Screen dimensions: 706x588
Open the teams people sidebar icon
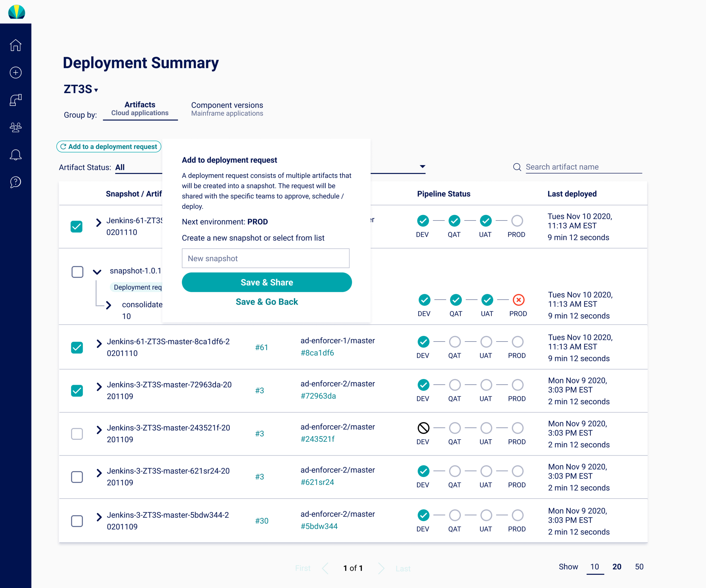(x=16, y=127)
